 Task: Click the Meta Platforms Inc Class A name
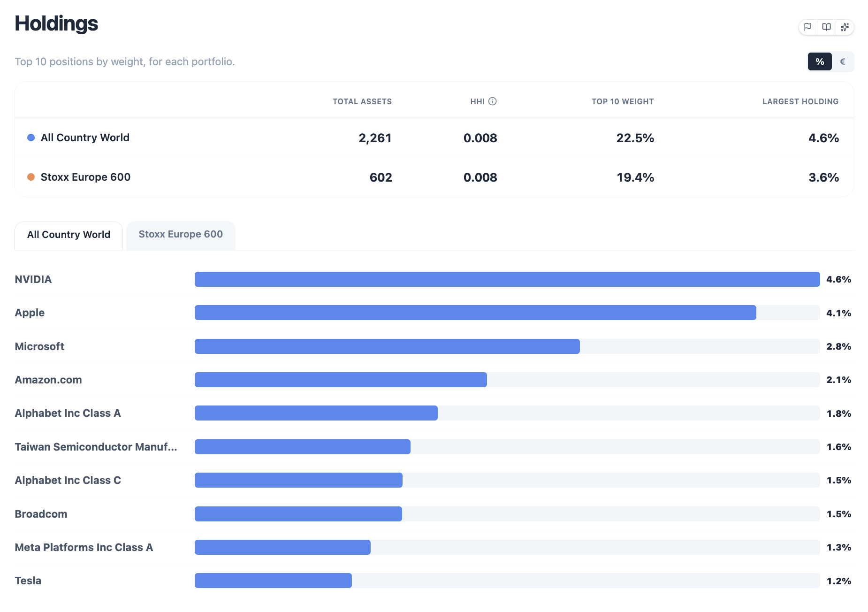[x=84, y=547]
